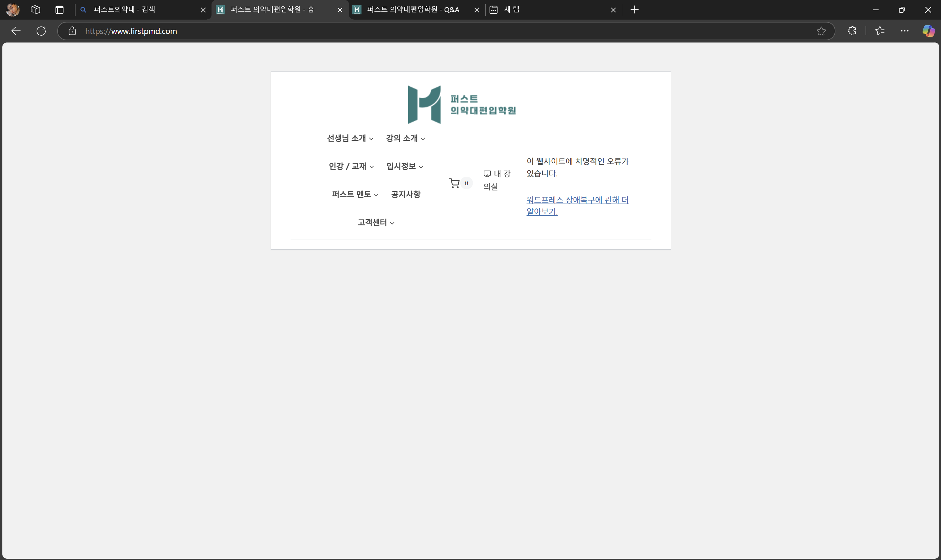
Task: Open the 공지사항 menu item
Action: click(x=405, y=194)
